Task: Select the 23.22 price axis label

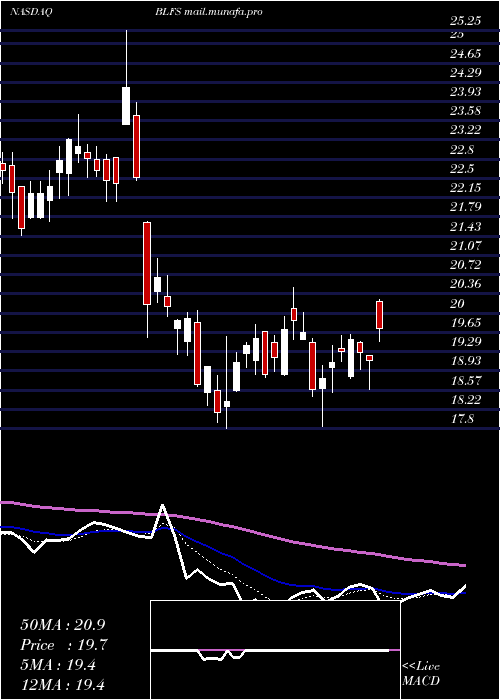Action: [466, 130]
